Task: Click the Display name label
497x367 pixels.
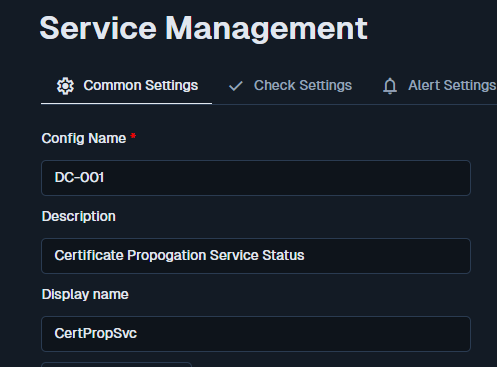Action: tap(85, 295)
